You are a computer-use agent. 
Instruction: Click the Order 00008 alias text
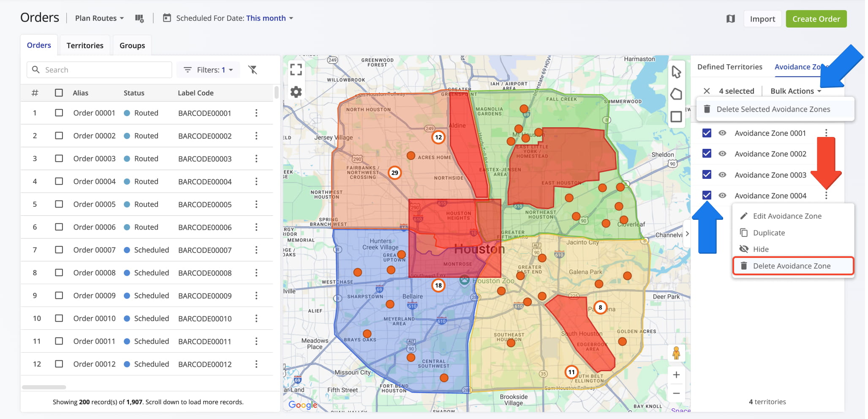coord(94,273)
